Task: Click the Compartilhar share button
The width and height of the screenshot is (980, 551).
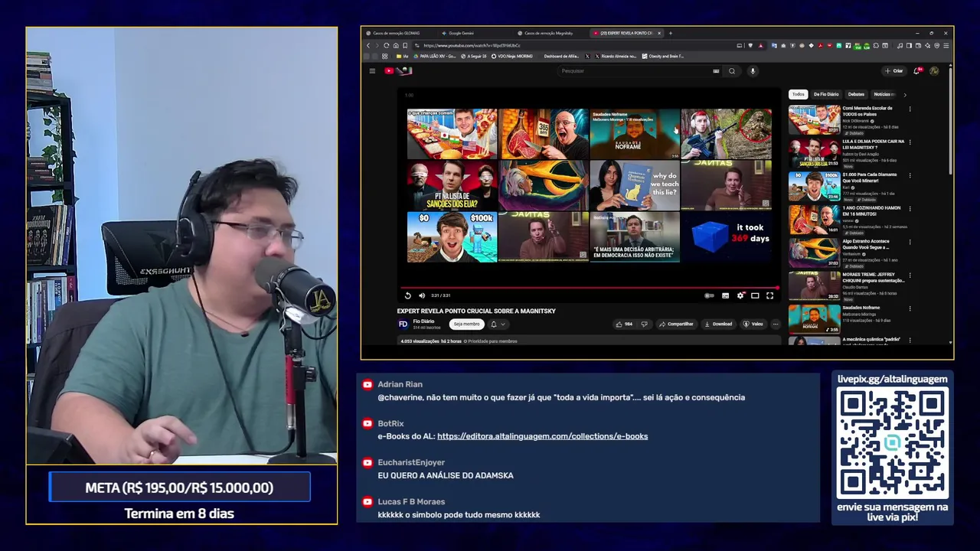Action: [676, 324]
